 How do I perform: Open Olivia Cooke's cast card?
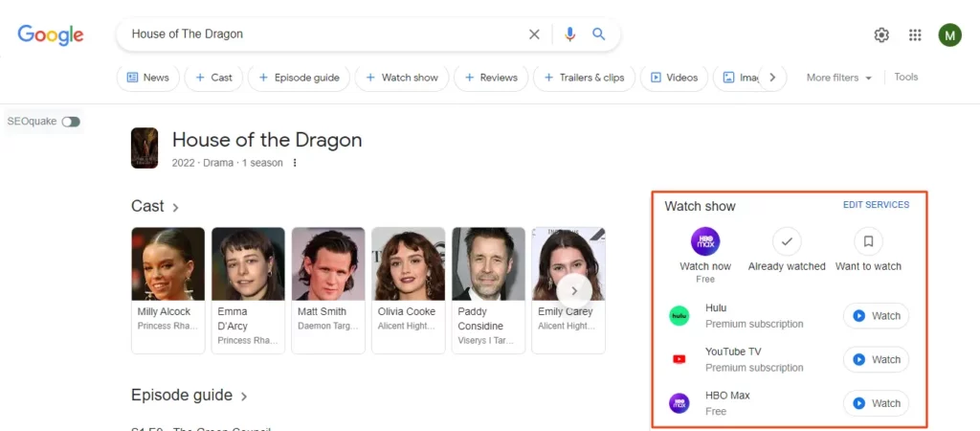(408, 290)
